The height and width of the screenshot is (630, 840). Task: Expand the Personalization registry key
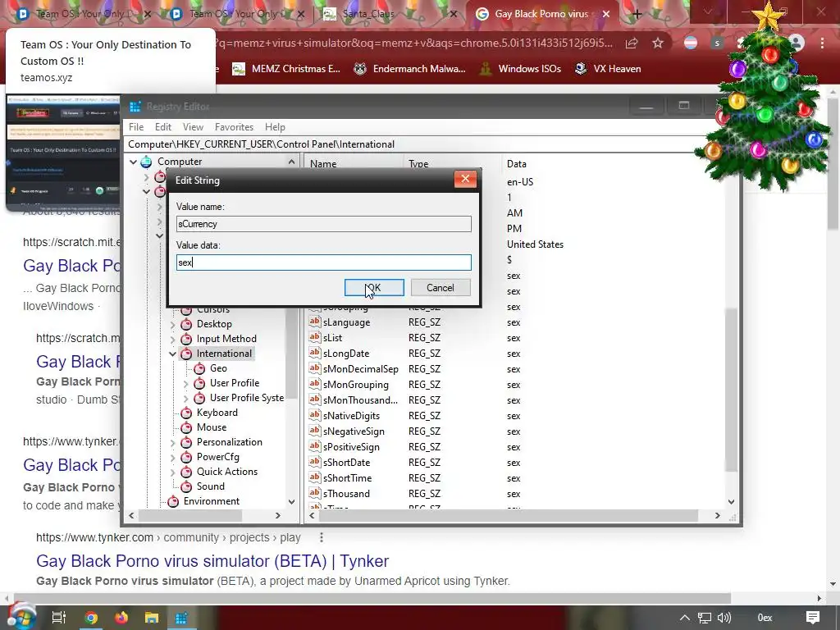172,442
